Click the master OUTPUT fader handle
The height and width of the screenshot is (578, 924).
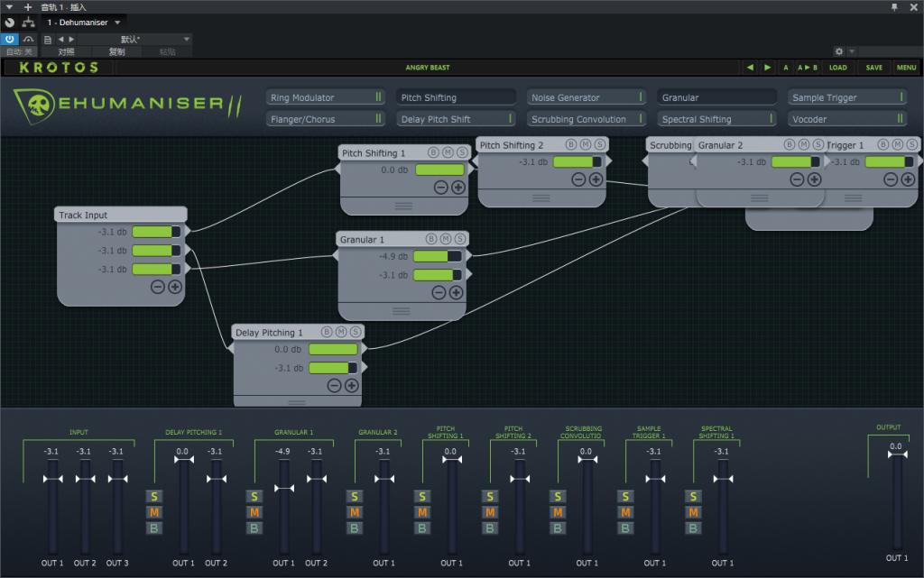tap(898, 454)
